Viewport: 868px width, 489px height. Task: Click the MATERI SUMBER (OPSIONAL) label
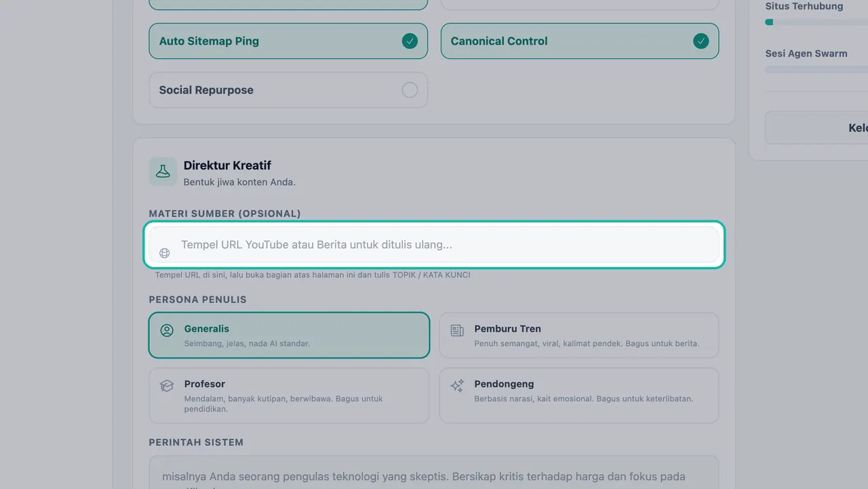point(224,214)
